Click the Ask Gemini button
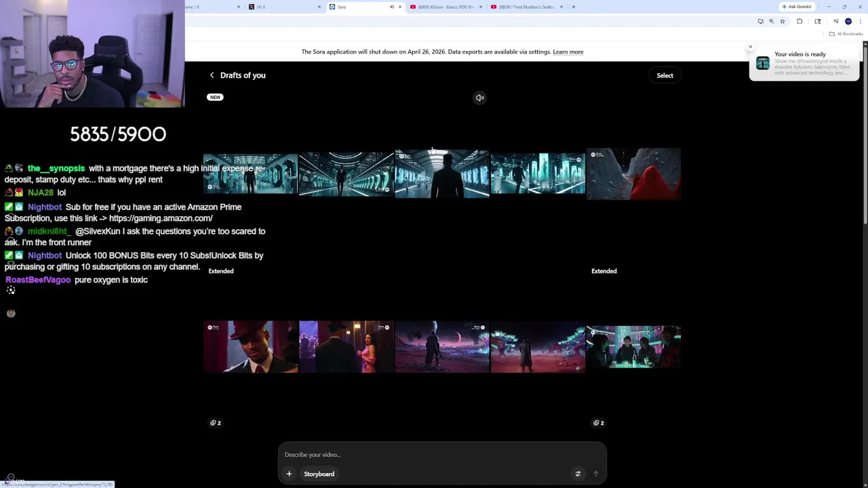Screen dimensions: 868x488 (796, 7)
